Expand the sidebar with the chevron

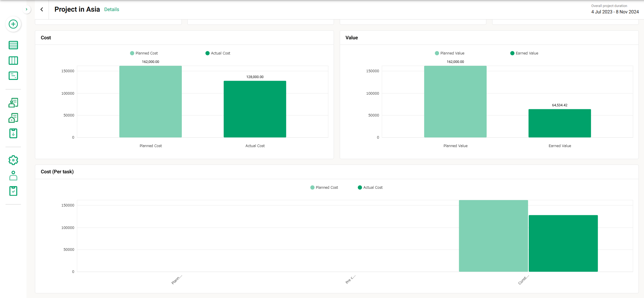coord(26,9)
